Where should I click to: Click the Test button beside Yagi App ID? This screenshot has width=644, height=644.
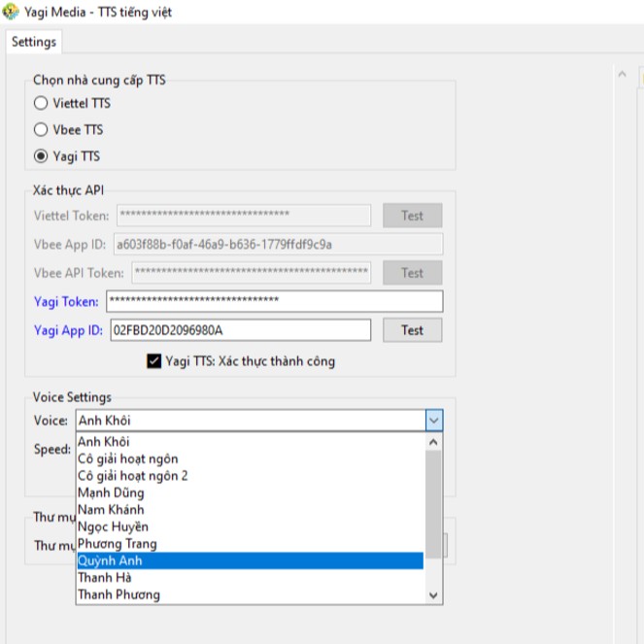pos(413,330)
